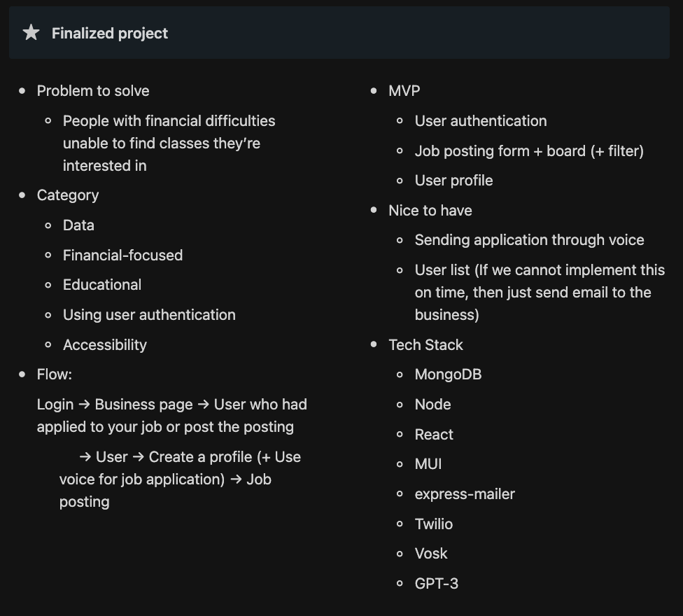Click the MongoDB list item
Screen dimensions: 683x616
click(448, 374)
